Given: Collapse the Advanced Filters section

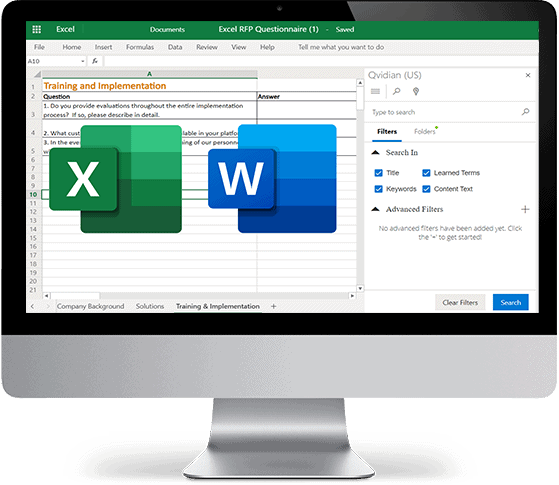Looking at the screenshot, I should [x=375, y=209].
